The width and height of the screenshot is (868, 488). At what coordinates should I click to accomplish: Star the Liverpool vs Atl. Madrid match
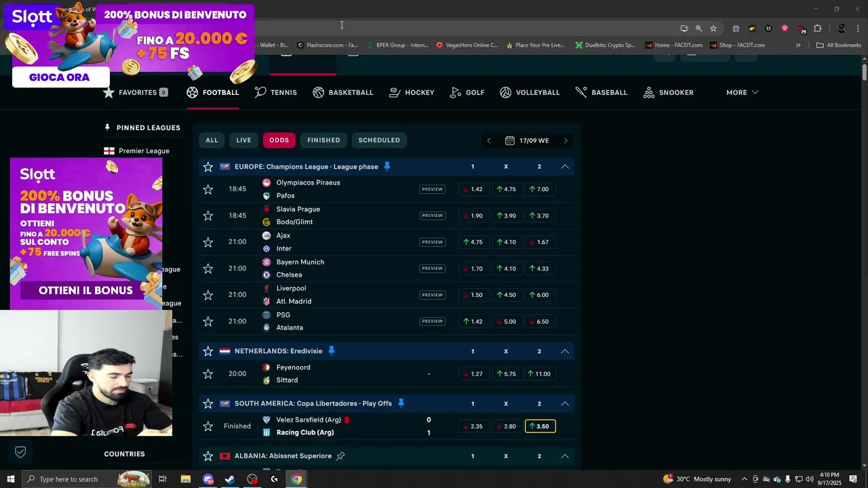coord(208,295)
